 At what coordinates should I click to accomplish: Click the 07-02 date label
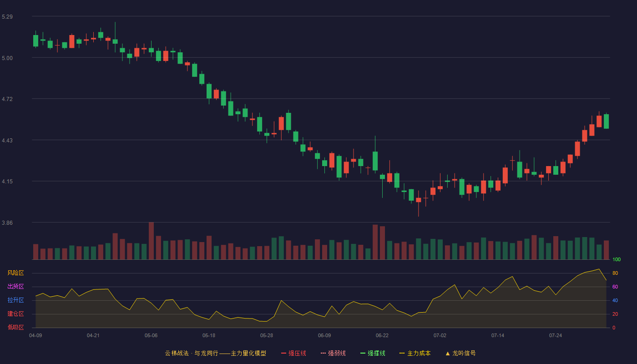440,335
